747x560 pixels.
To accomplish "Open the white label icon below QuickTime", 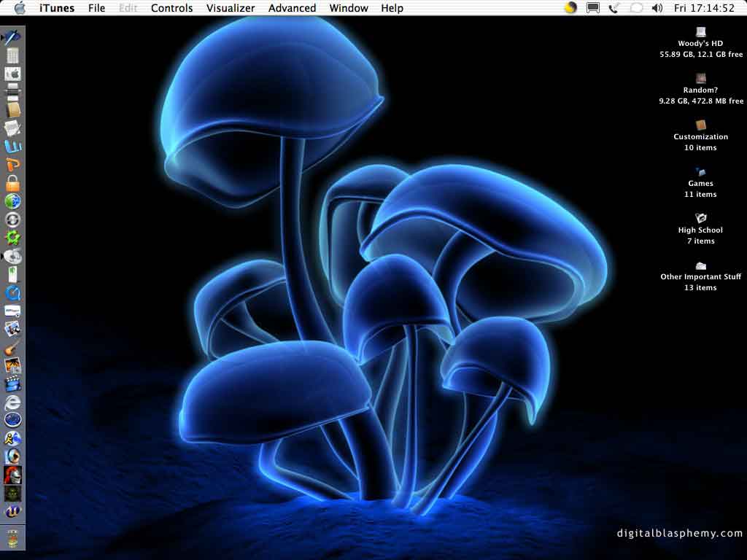I will [x=12, y=311].
